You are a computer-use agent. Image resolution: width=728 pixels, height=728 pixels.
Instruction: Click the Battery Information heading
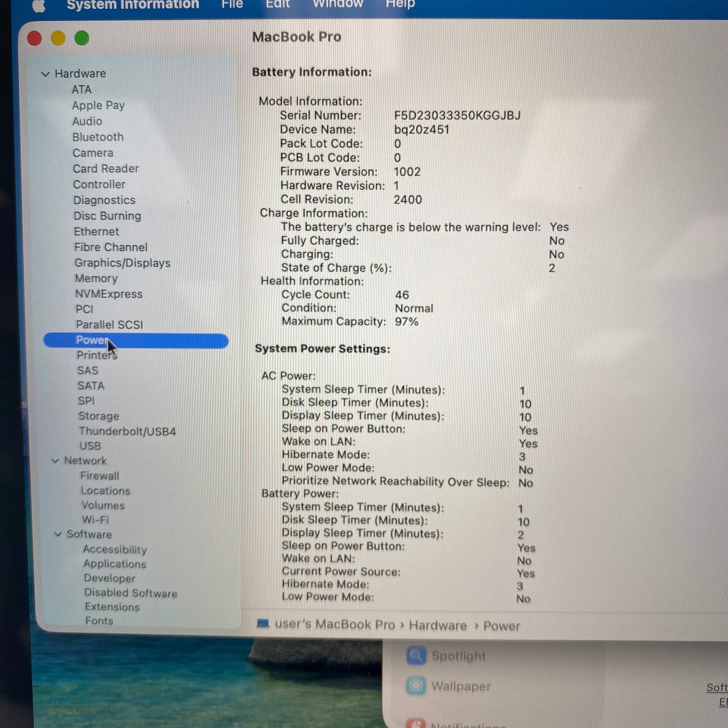point(312,72)
